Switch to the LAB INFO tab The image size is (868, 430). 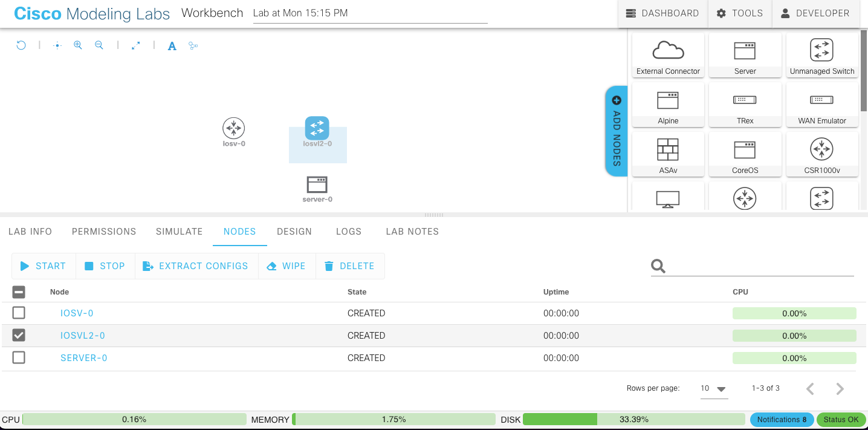30,232
